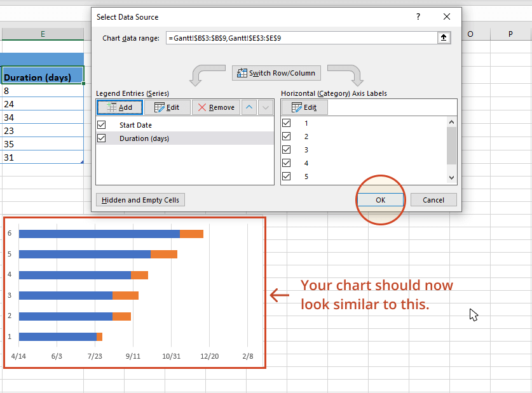
Task: Disable axis label 4 checkbox
Action: click(x=285, y=163)
